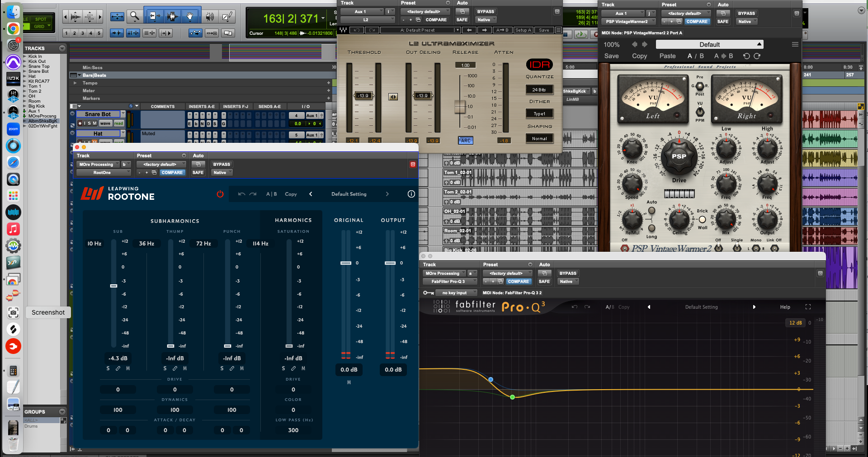The width and height of the screenshot is (868, 457).
Task: Click SENDS A-E column header
Action: (x=269, y=107)
